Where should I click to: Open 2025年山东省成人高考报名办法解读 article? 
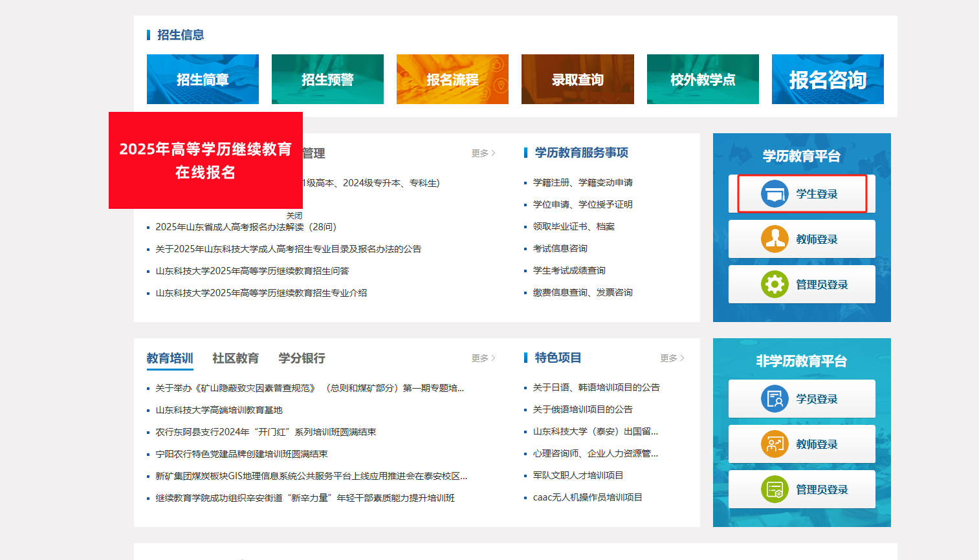click(x=246, y=227)
